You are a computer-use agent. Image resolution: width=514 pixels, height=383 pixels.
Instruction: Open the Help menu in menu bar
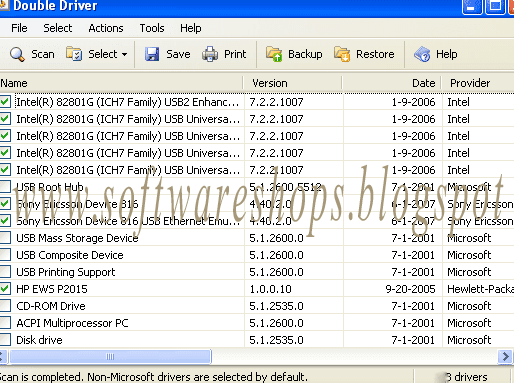191,28
